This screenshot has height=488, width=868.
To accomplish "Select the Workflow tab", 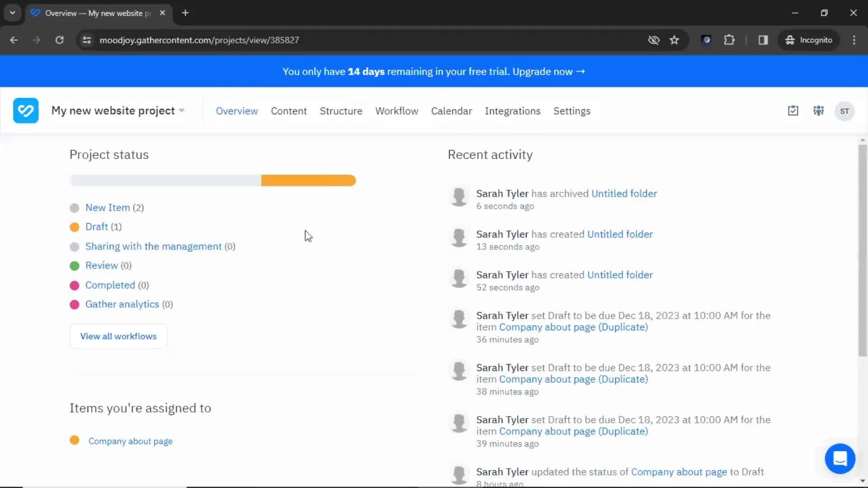I will coord(396,110).
